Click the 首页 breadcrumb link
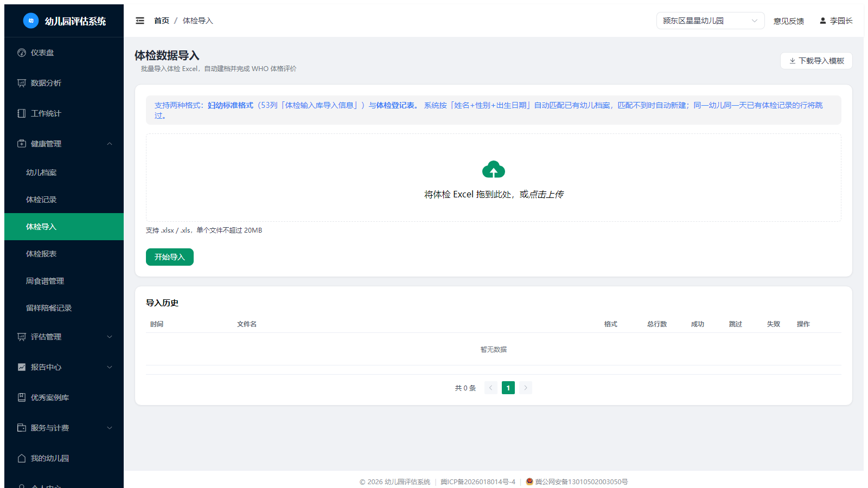This screenshot has height=488, width=868. [162, 21]
